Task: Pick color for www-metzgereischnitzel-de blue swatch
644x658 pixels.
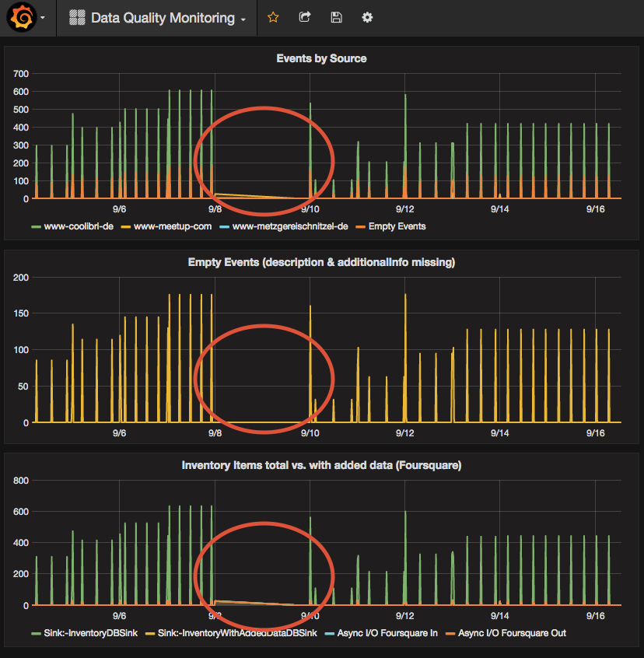Action: pyautogui.click(x=225, y=227)
